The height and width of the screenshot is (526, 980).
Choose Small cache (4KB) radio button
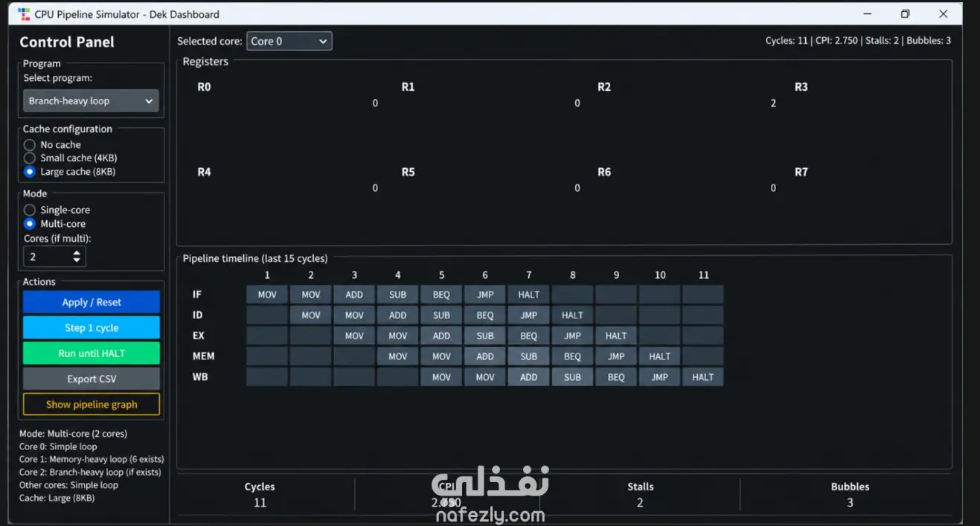coord(30,158)
